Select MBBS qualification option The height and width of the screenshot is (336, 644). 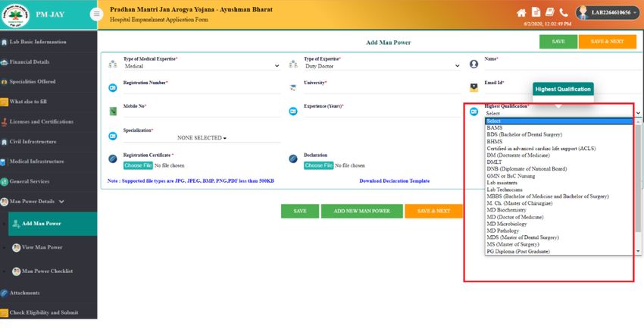(x=560, y=196)
